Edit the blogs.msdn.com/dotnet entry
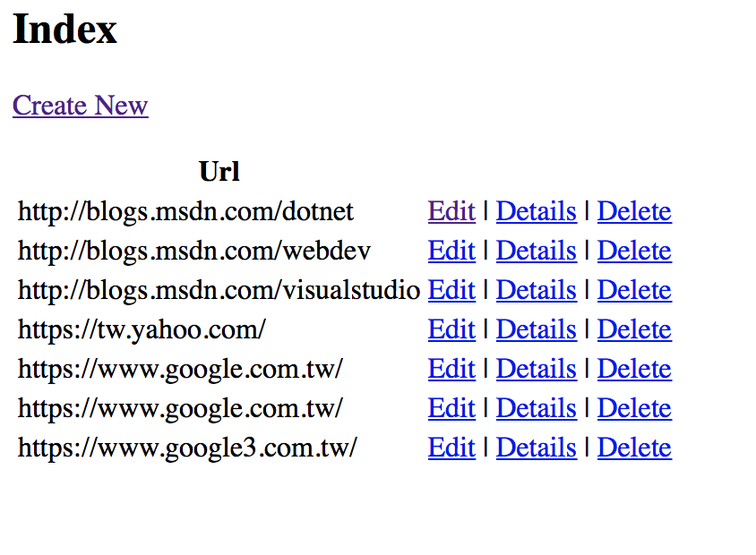The image size is (756, 555). [451, 211]
